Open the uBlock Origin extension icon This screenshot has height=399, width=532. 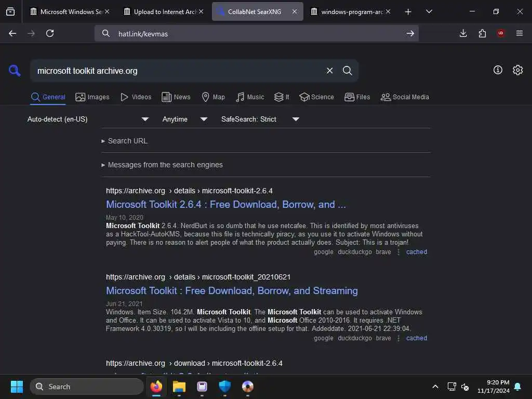tap(501, 33)
